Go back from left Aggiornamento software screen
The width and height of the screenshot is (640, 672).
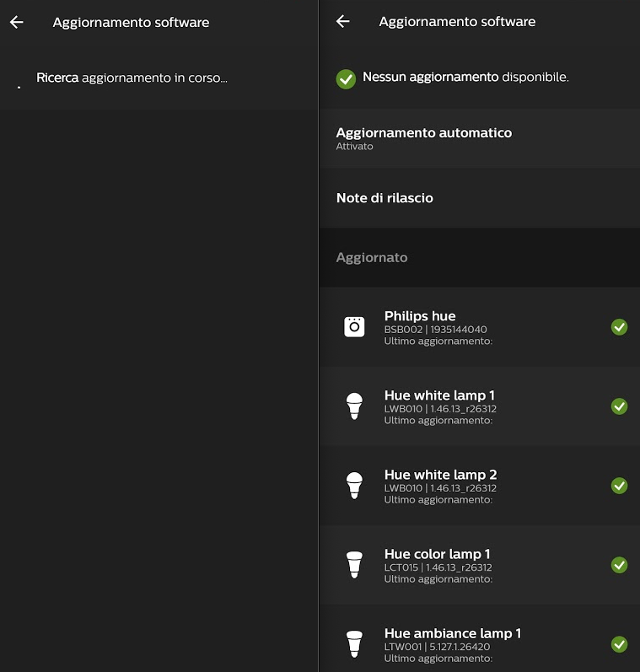click(x=17, y=23)
